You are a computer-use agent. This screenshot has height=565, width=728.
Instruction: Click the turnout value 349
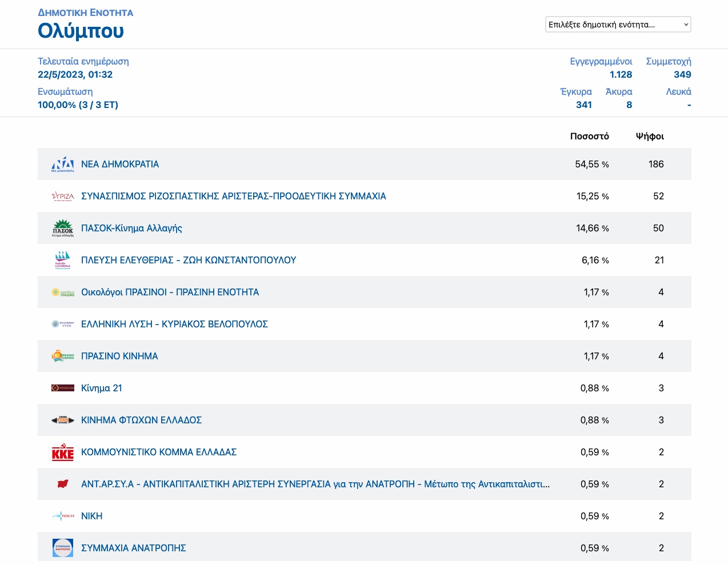pyautogui.click(x=682, y=74)
